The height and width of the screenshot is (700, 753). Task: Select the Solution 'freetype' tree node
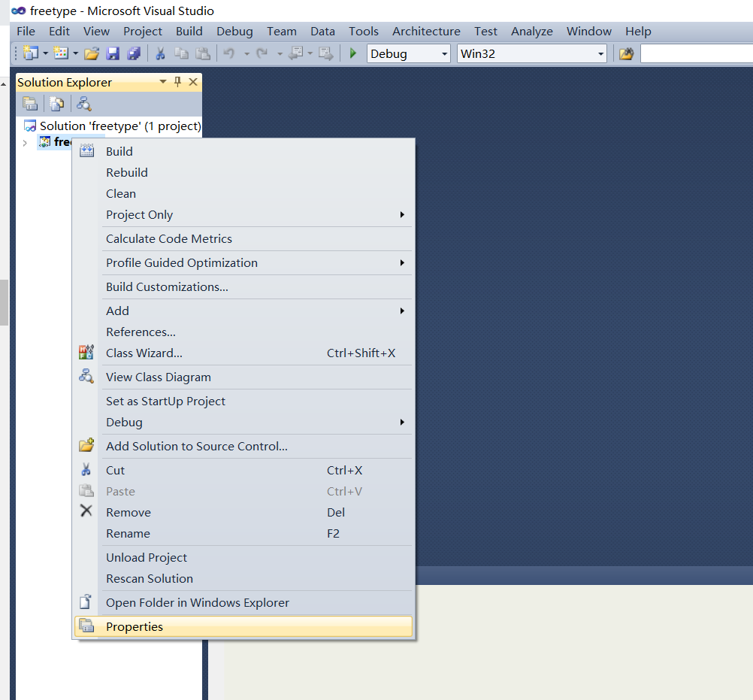[x=119, y=126]
